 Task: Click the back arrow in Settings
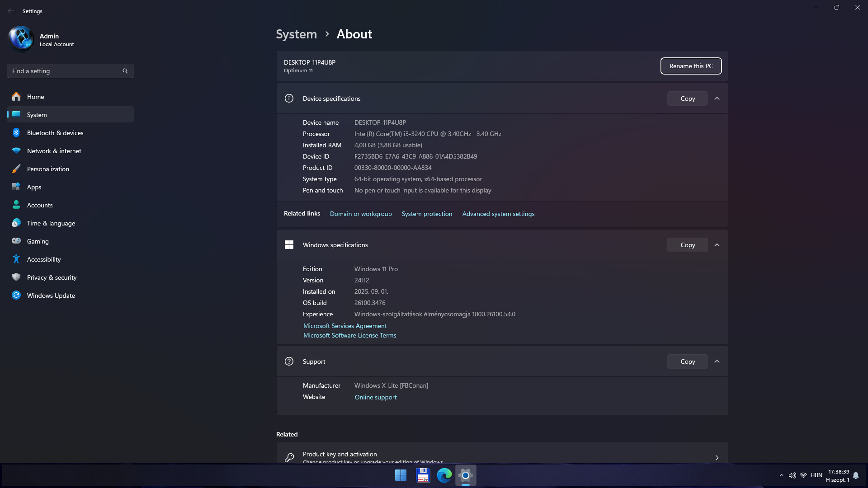11,11
